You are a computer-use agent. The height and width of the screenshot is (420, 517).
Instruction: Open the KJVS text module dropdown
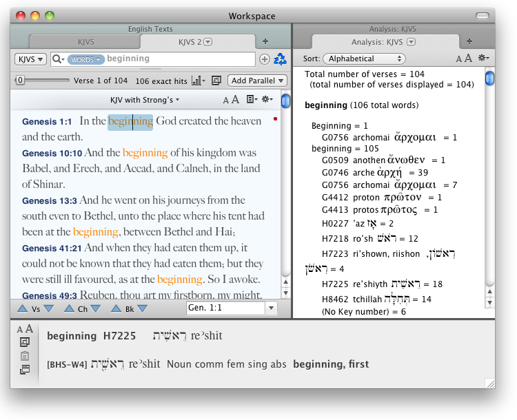30,59
